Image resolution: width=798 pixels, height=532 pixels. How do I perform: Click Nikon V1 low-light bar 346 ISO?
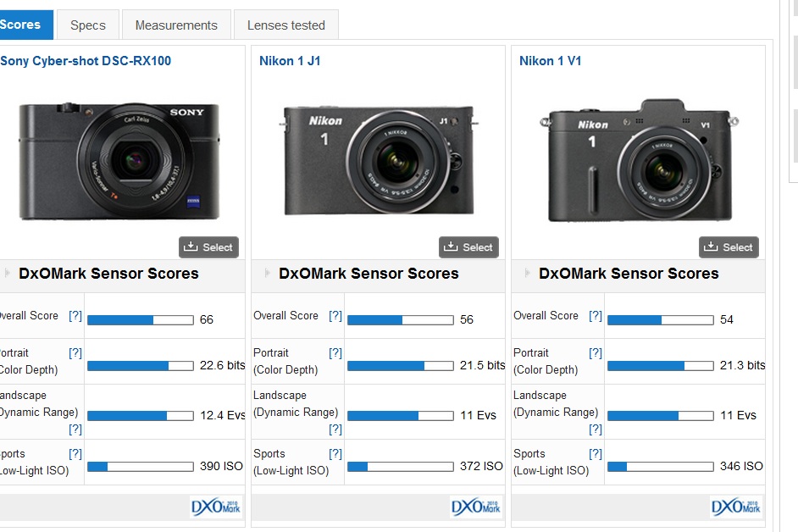[661, 466]
